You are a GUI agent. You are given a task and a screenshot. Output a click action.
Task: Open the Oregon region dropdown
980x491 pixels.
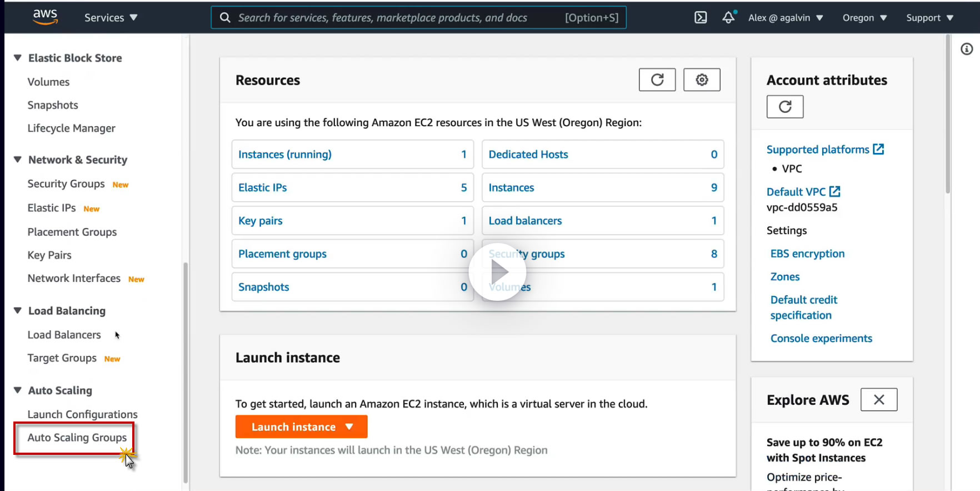(x=864, y=18)
